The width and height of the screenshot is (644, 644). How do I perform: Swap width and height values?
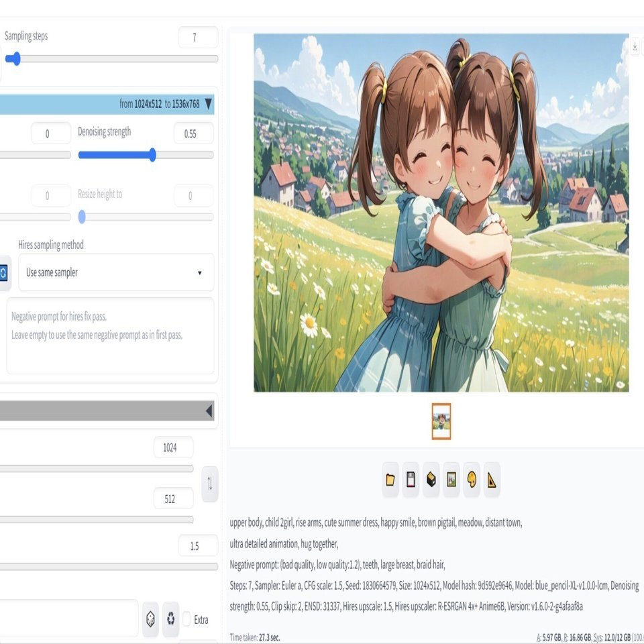point(209,484)
